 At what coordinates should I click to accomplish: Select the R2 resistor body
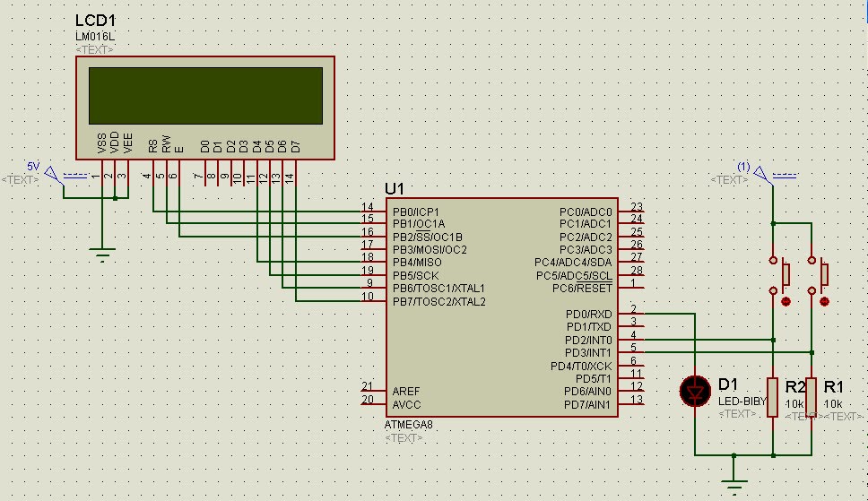point(773,397)
